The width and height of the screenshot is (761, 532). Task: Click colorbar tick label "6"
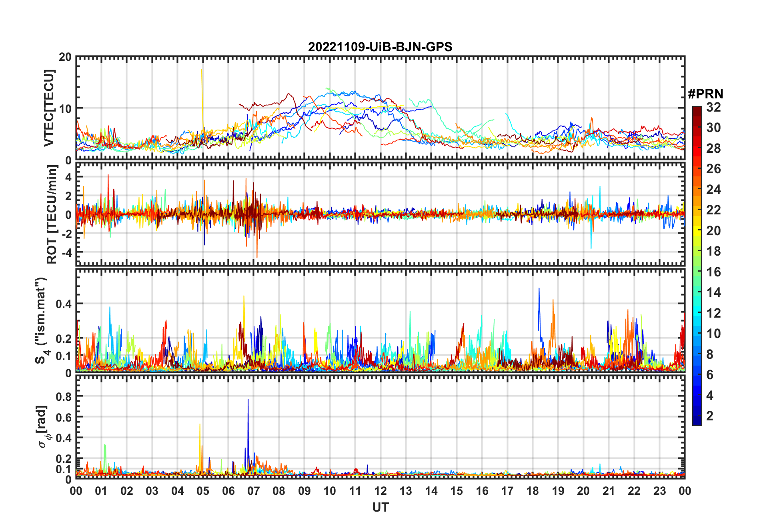[710, 375]
